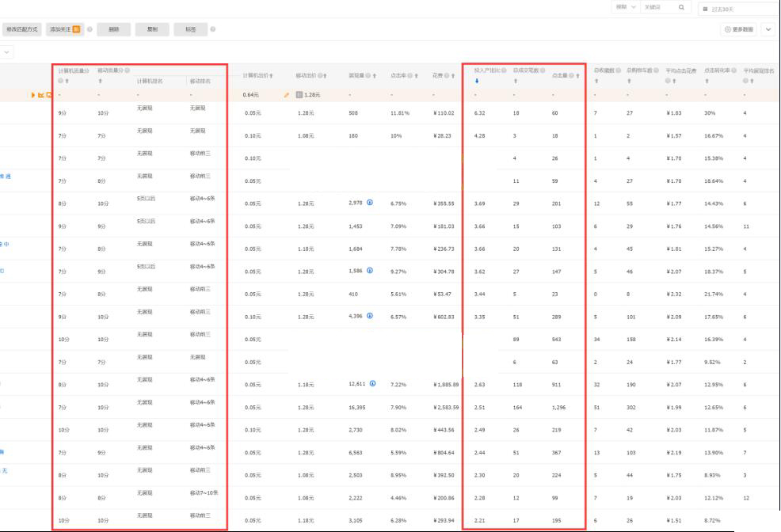781x532 pixels.
Task: Click the 标签 button
Action: click(190, 29)
